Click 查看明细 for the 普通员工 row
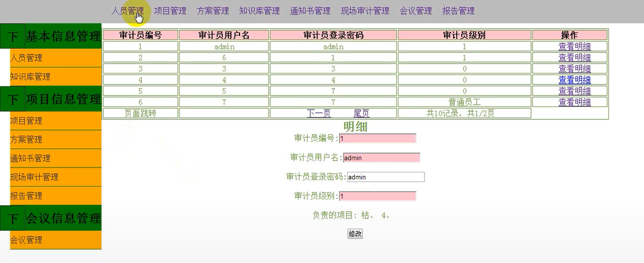644x263 pixels. (x=575, y=102)
